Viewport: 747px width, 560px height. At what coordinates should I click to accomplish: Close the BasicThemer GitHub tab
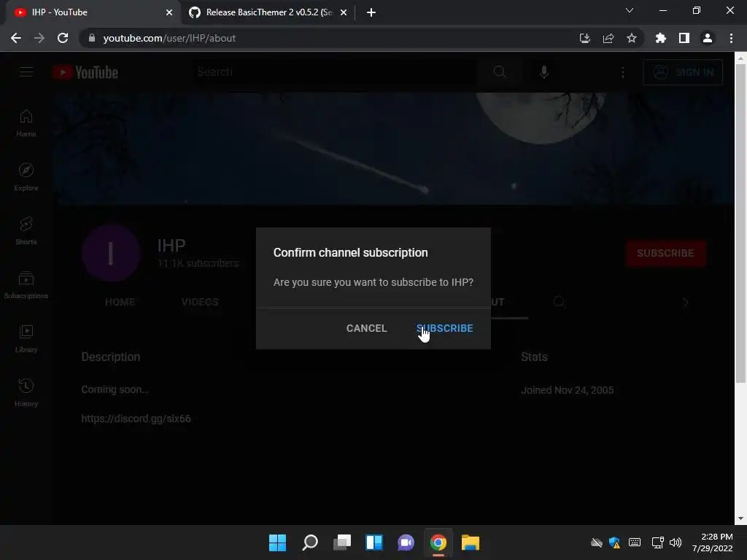coord(344,12)
